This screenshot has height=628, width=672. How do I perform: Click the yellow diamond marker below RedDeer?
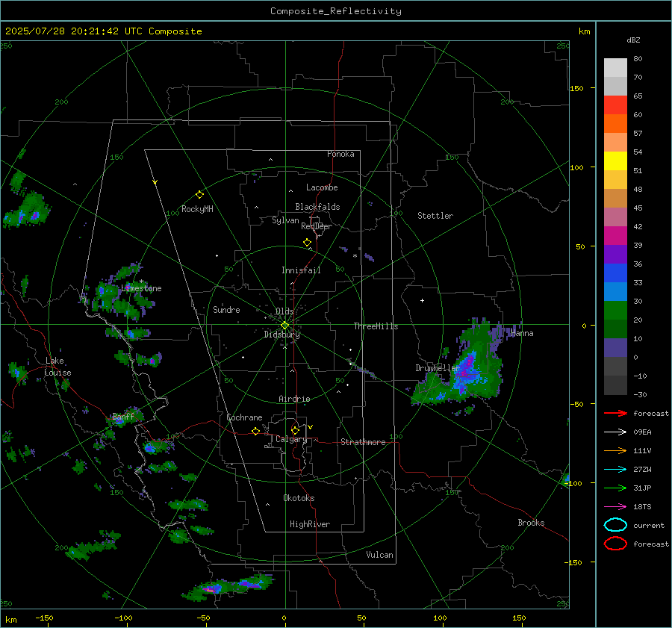click(x=307, y=243)
